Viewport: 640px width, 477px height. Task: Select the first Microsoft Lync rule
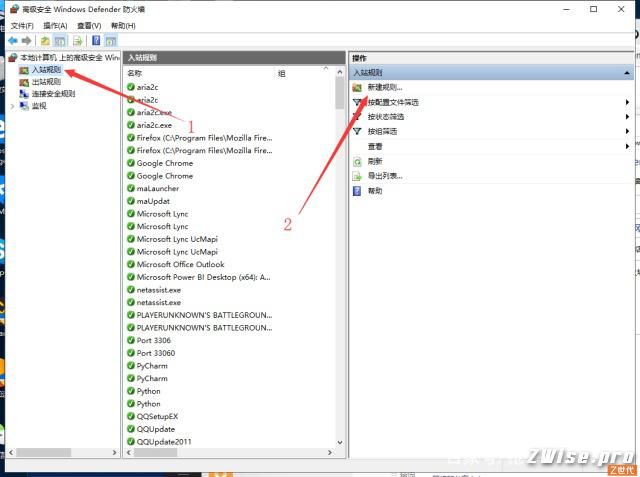162,214
